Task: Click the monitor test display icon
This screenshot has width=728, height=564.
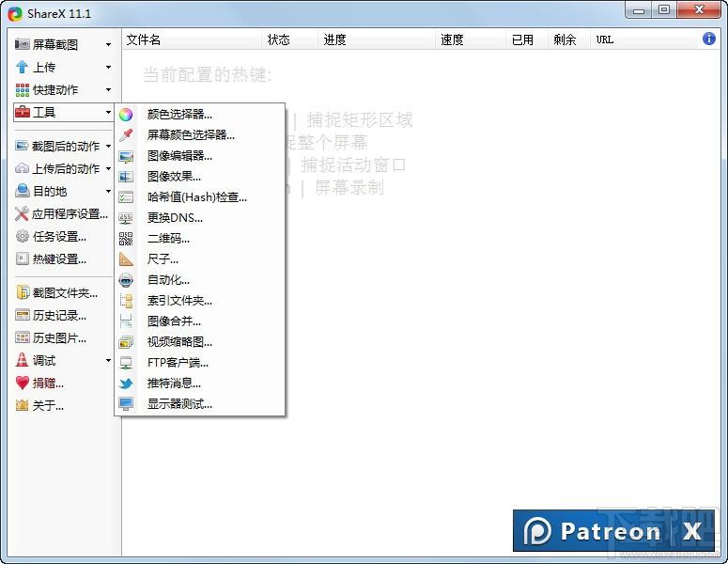Action: pyautogui.click(x=126, y=404)
